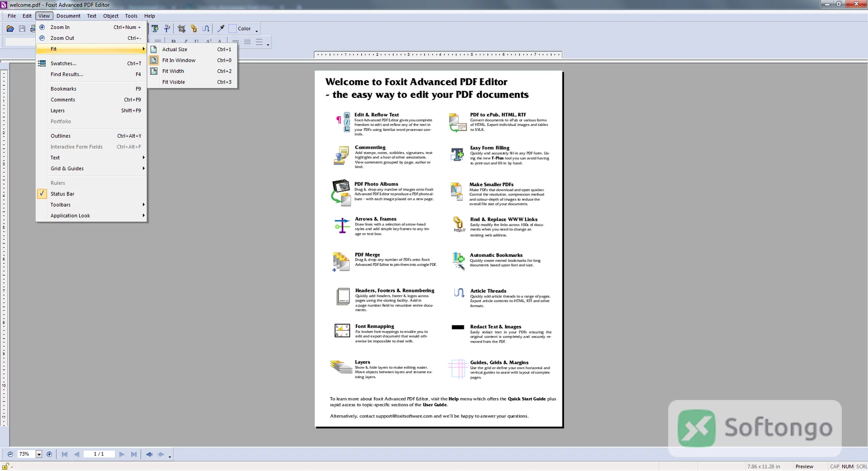Open the zoom percentage dropdown arrow
Screen dimensions: 868x471
pos(39,454)
